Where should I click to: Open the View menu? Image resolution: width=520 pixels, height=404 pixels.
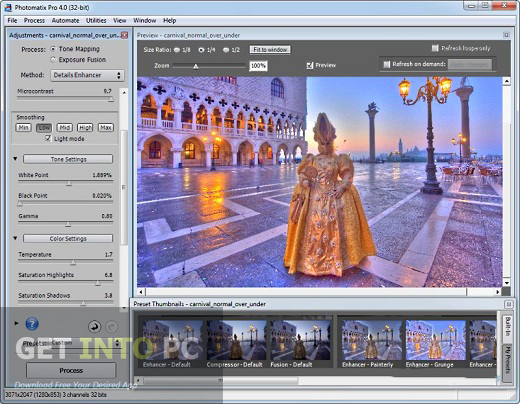click(120, 20)
